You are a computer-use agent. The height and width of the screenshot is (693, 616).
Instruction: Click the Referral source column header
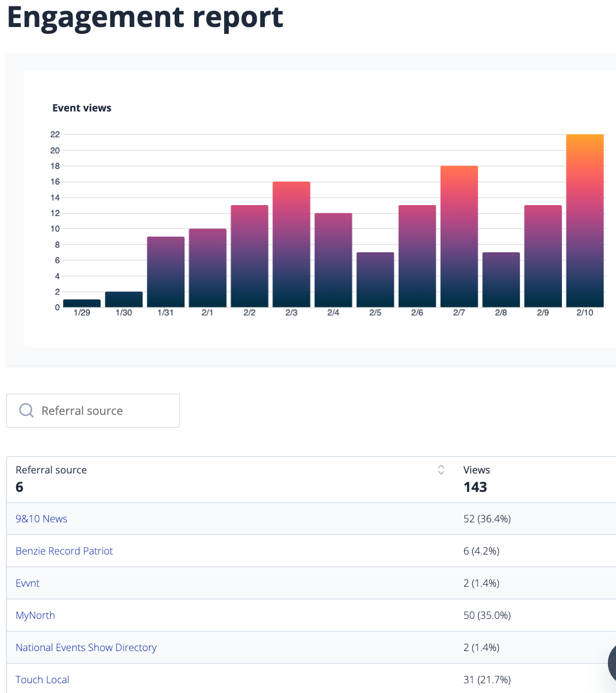click(x=51, y=469)
